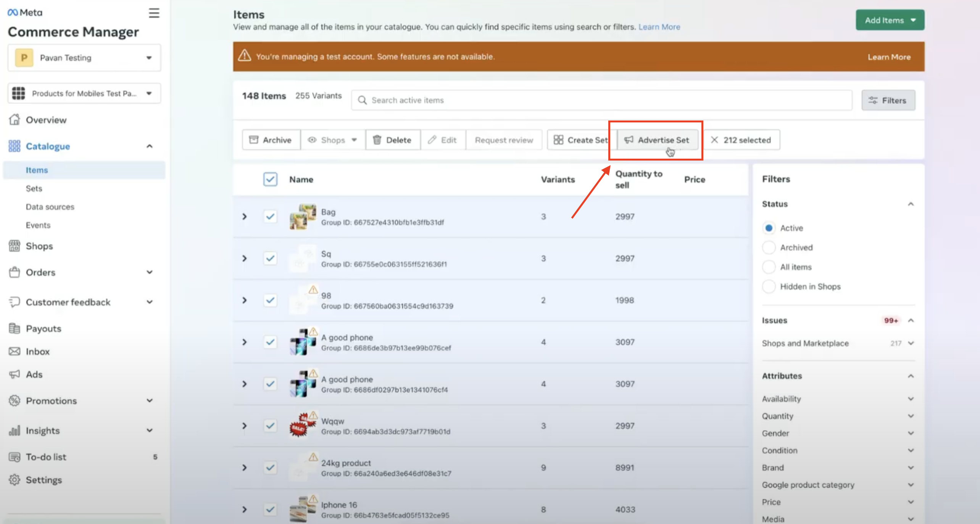The image size is (980, 524).
Task: Open Inbox envelope icon in sidebar
Action: [15, 351]
